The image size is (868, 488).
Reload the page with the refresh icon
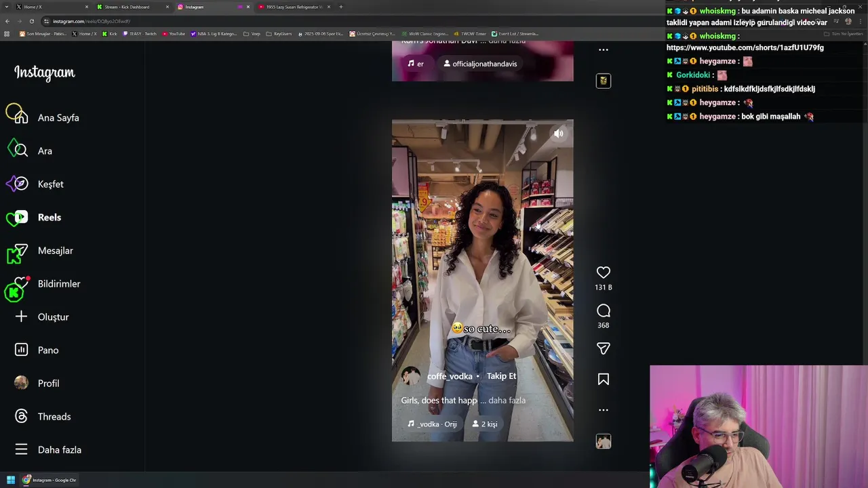coord(31,21)
